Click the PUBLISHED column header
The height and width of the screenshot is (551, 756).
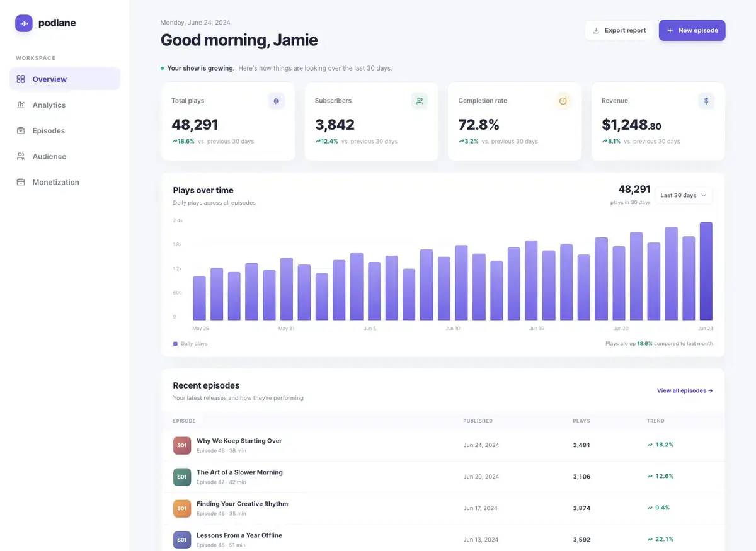[x=478, y=421]
